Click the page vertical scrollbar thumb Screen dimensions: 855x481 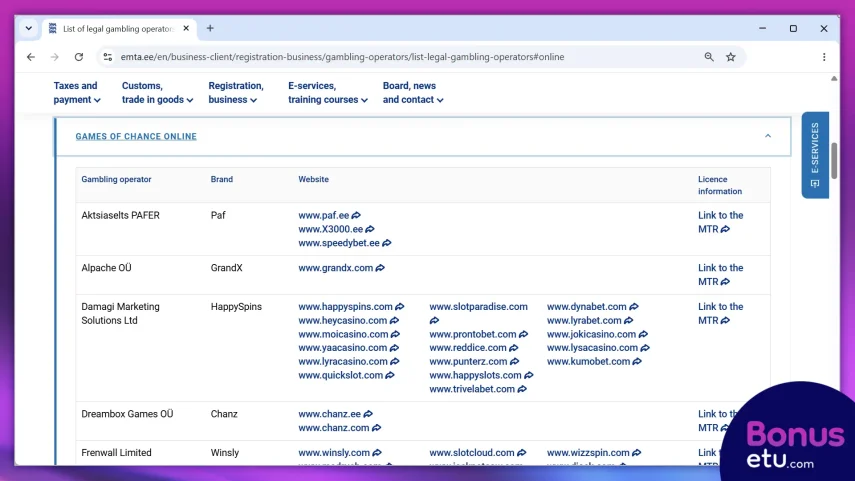[x=834, y=160]
